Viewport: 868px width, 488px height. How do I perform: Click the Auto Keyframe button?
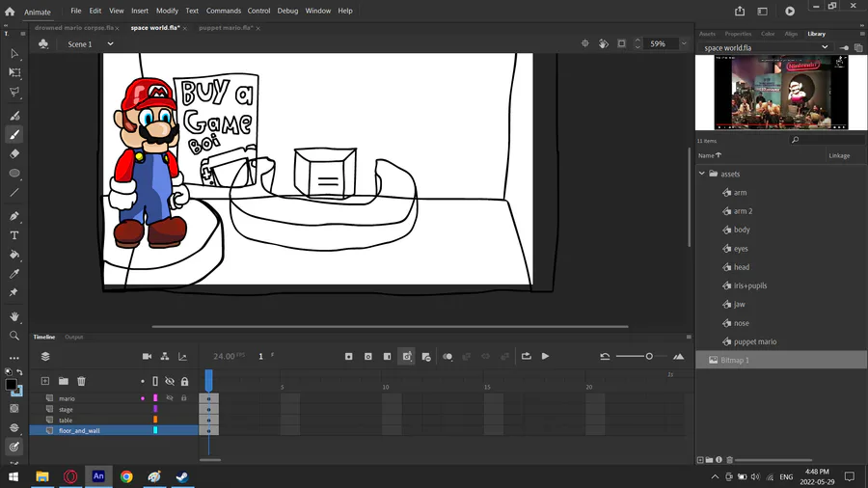[x=407, y=356]
